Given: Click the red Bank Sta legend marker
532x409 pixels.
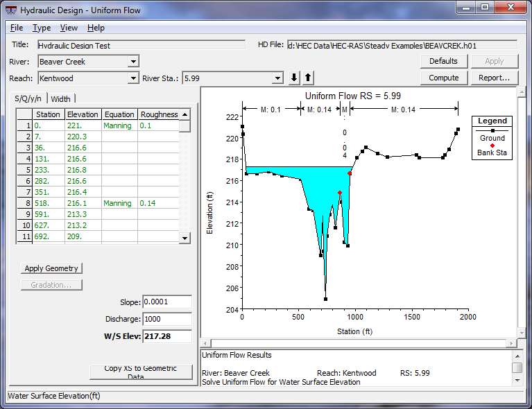Looking at the screenshot, I should point(492,145).
